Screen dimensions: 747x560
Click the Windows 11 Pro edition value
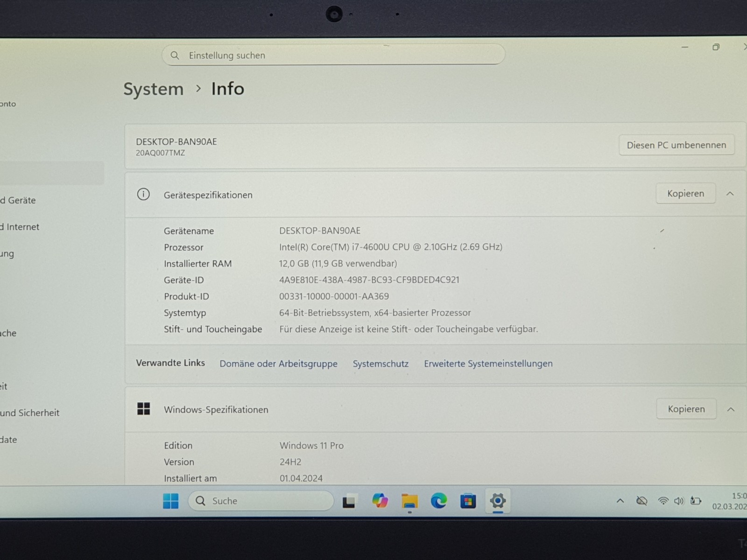[311, 446]
